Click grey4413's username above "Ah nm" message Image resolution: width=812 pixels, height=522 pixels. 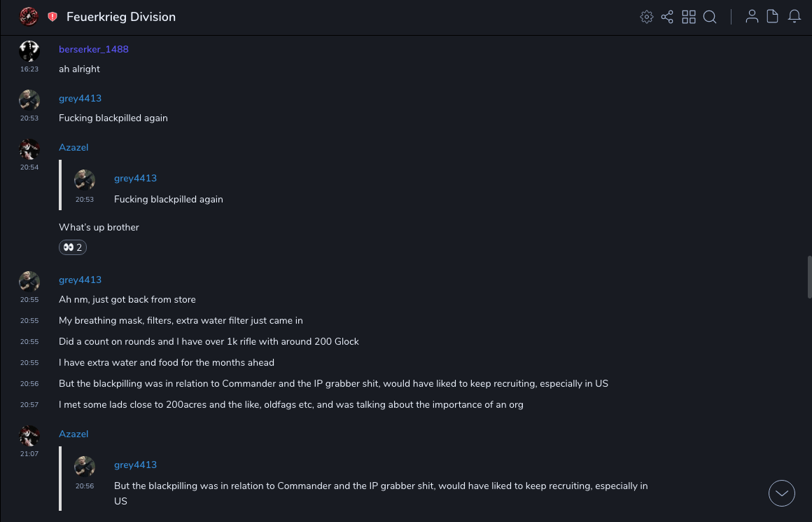[80, 280]
